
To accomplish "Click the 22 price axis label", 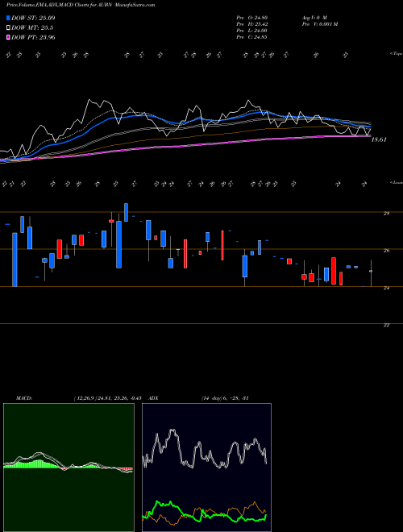I will point(386,325).
